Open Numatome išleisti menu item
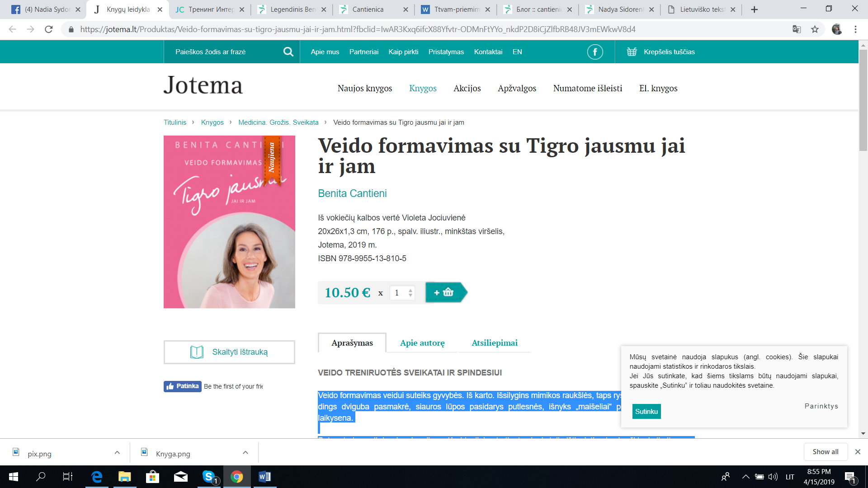Screen dimensions: 868x488 pyautogui.click(x=588, y=89)
